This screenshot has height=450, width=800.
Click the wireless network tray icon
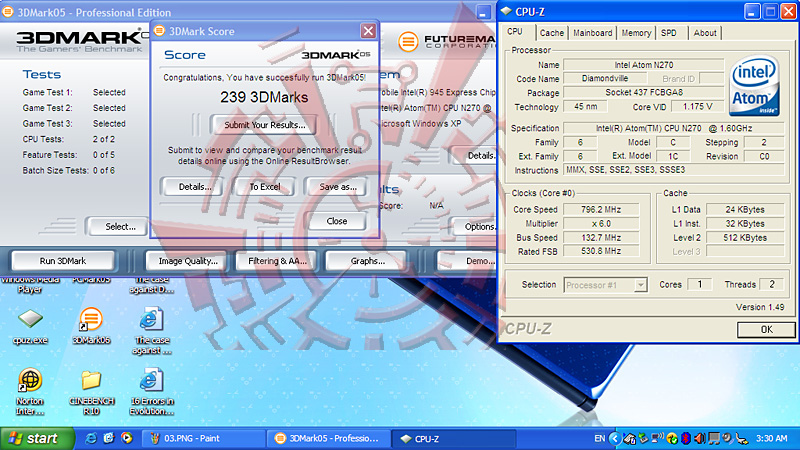(658, 438)
